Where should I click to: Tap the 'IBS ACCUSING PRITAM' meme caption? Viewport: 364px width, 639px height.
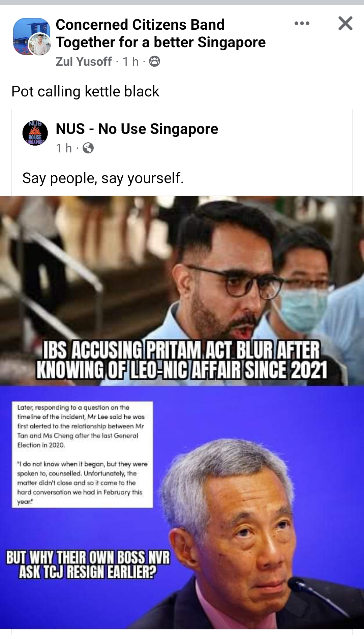pos(182,360)
